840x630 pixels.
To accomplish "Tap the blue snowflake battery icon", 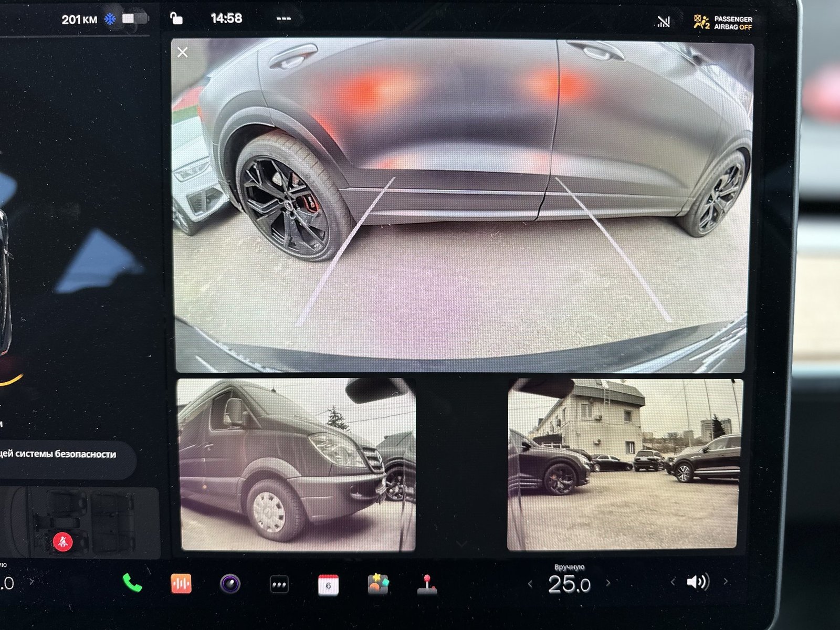I will tap(110, 19).
